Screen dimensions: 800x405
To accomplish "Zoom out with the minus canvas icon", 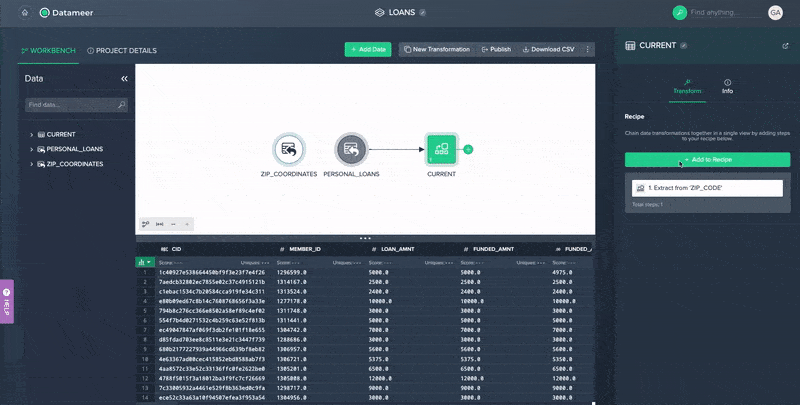I will pos(173,224).
